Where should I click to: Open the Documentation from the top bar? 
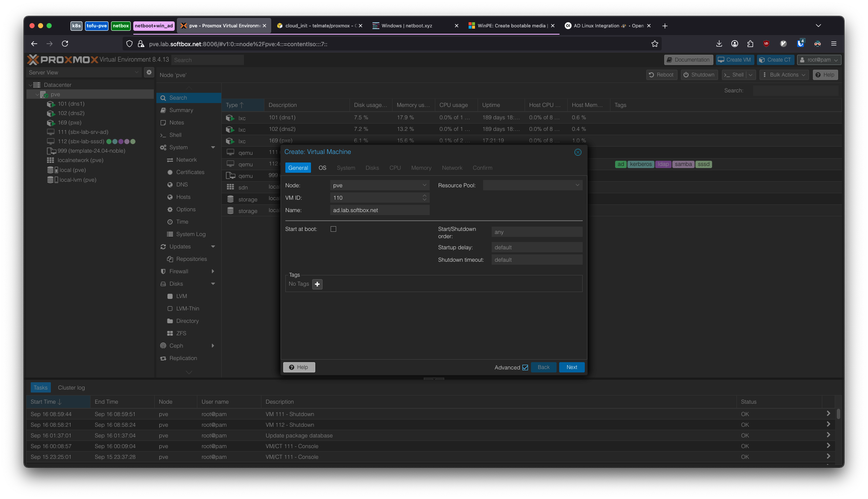point(688,59)
